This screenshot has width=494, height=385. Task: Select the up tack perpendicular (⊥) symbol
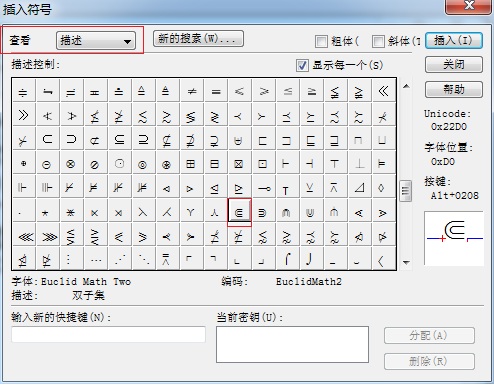[x=359, y=164]
